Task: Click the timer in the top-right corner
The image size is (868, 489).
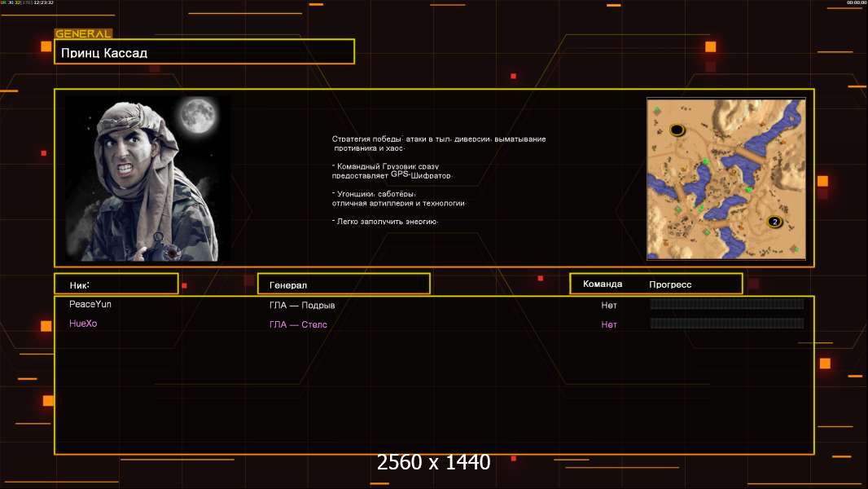Action: point(856,3)
